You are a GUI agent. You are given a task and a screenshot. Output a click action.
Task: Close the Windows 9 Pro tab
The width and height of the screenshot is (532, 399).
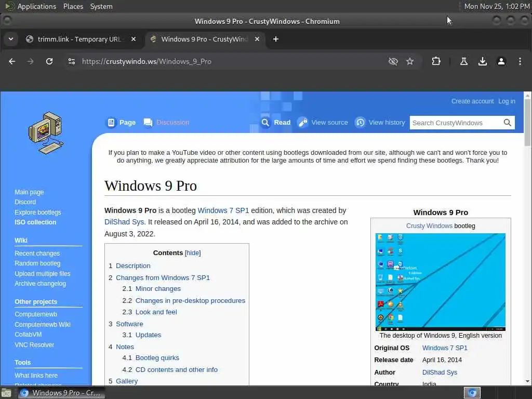pos(257,39)
